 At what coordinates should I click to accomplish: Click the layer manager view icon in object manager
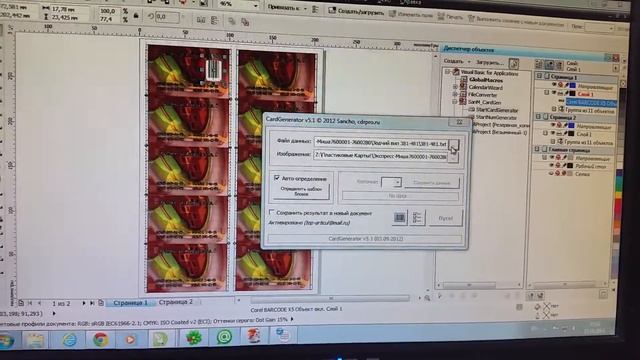point(559,65)
